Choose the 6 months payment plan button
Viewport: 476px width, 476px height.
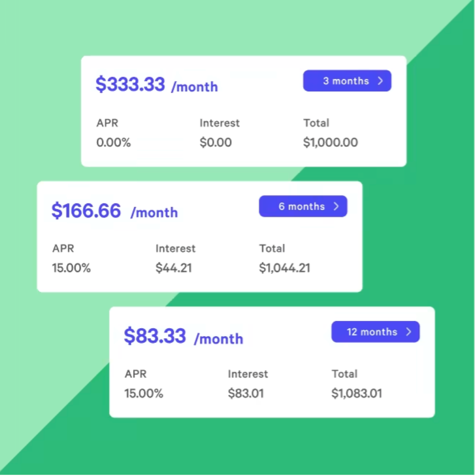[x=302, y=207]
